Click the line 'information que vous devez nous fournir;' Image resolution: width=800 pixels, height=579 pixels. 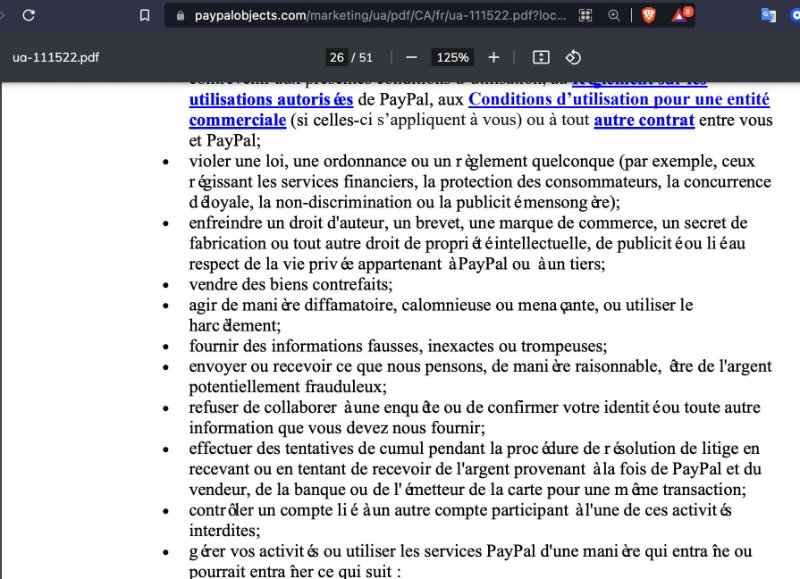pos(337,427)
